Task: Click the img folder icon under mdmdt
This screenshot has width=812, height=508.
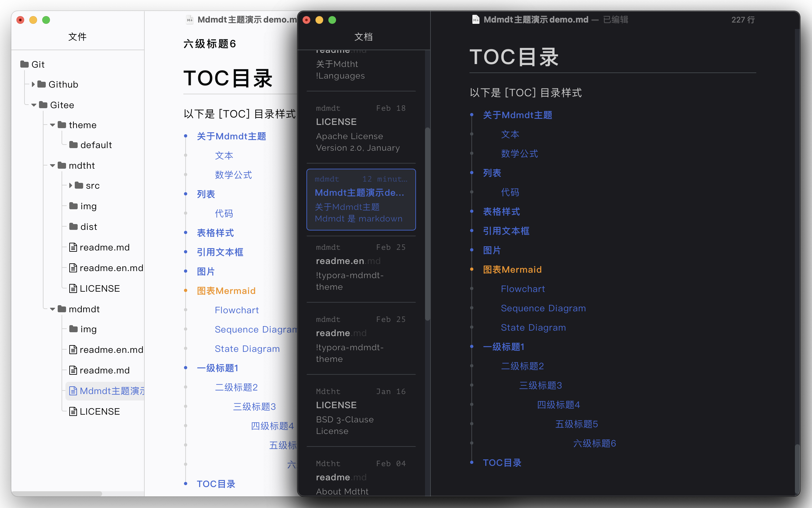Action: click(73, 329)
